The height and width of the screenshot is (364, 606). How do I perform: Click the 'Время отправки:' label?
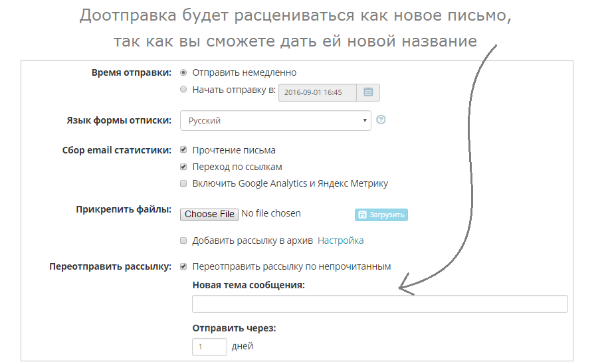(132, 72)
